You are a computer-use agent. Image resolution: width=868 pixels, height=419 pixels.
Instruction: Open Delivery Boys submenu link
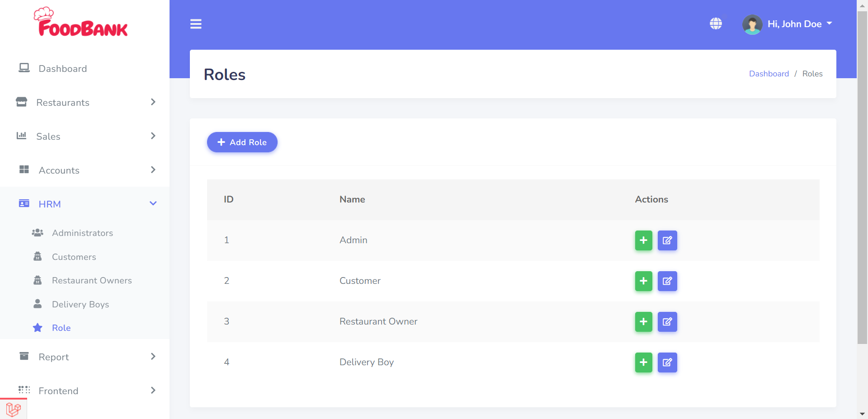click(80, 304)
